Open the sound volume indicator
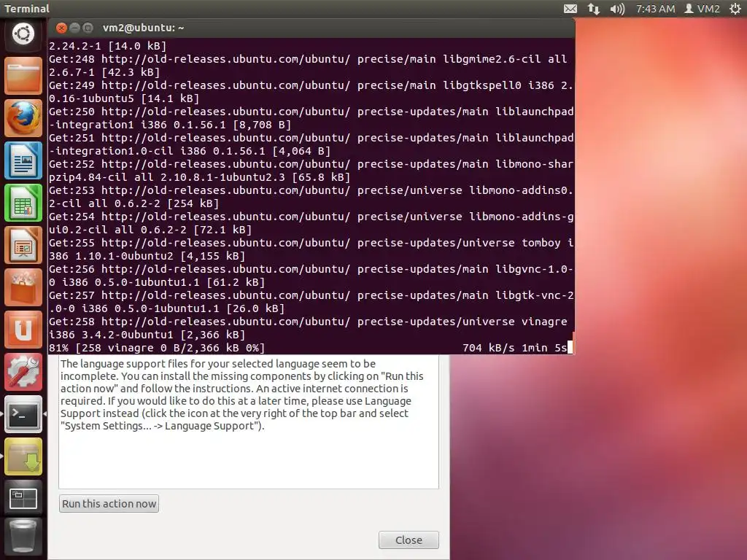 617,9
